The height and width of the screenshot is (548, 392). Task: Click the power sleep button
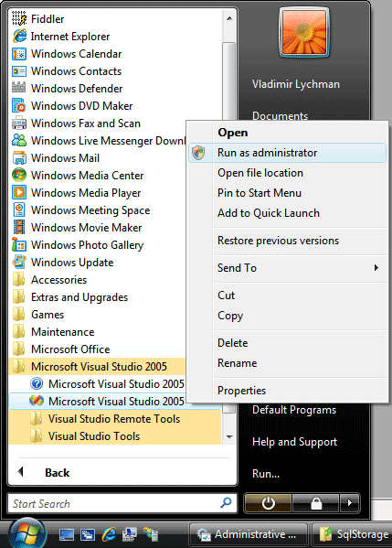[x=268, y=503]
